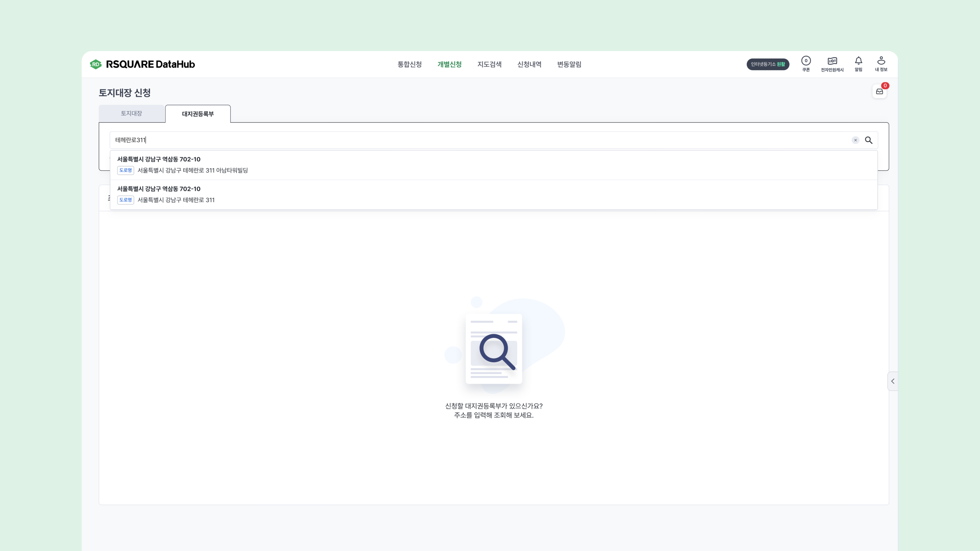Go to 지도검색 menu
The image size is (980, 551).
click(489, 64)
